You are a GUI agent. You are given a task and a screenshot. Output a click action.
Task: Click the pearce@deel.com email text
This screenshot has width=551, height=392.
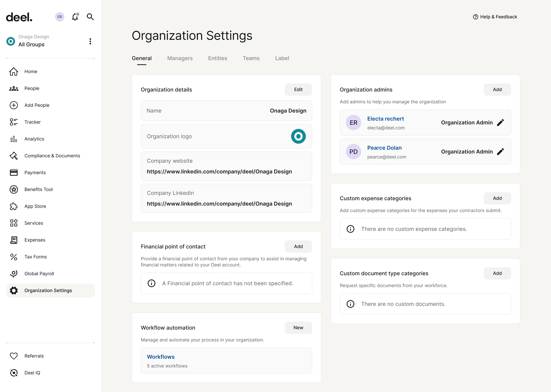coord(387,157)
